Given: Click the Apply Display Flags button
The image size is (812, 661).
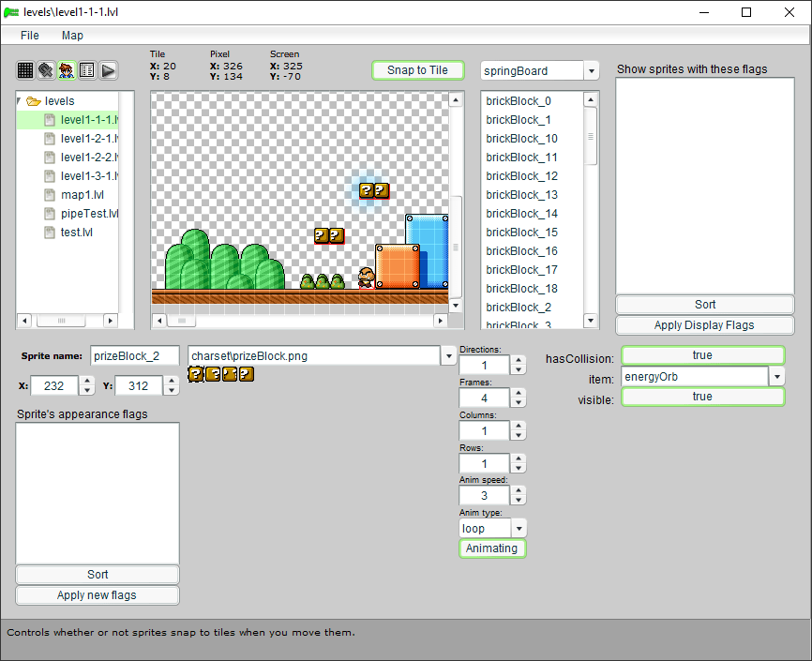Looking at the screenshot, I should pos(704,325).
